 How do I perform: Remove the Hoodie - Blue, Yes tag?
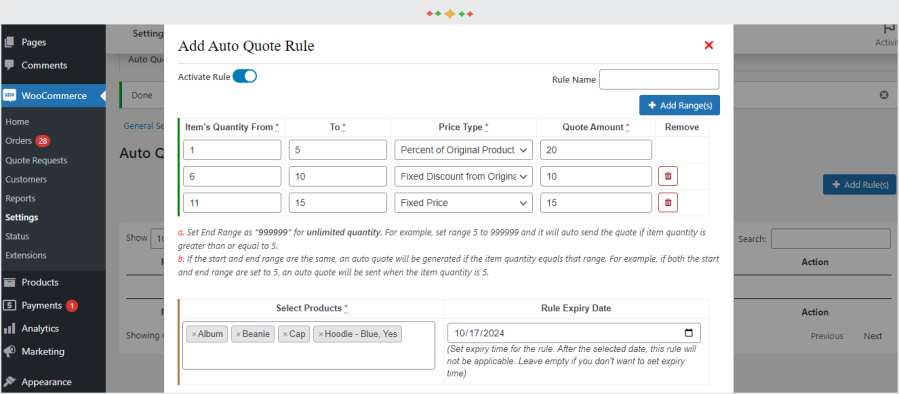tap(321, 334)
